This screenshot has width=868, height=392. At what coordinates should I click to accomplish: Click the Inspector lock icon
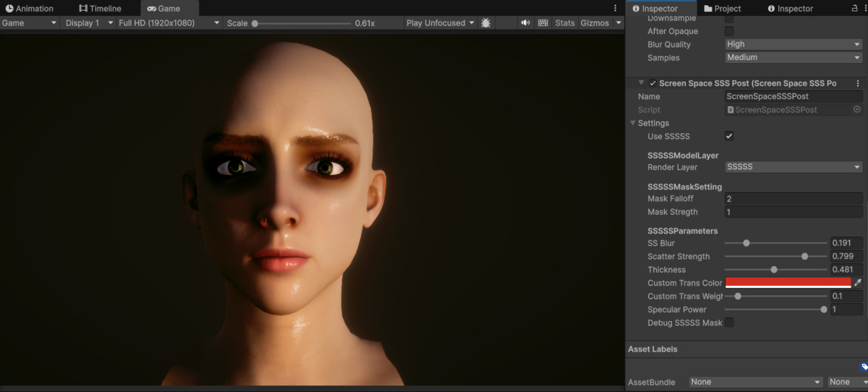point(854,8)
